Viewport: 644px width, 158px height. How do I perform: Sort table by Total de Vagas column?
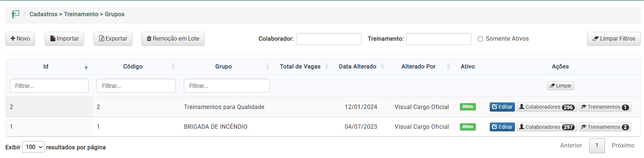coord(300,67)
